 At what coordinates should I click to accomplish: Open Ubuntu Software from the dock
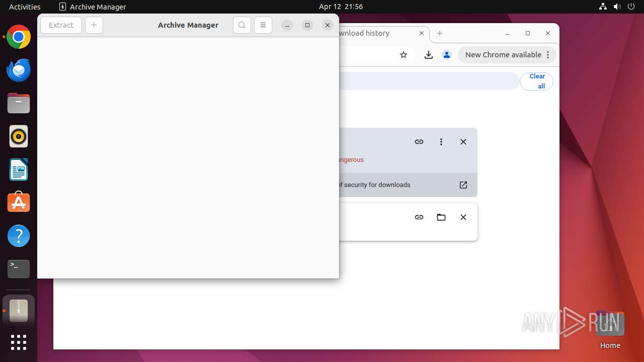(19, 203)
